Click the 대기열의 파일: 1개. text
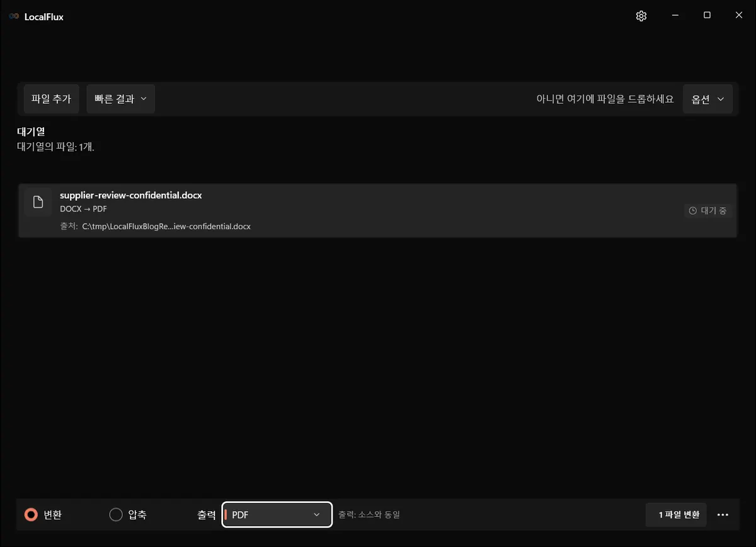The height and width of the screenshot is (547, 756). [55, 147]
